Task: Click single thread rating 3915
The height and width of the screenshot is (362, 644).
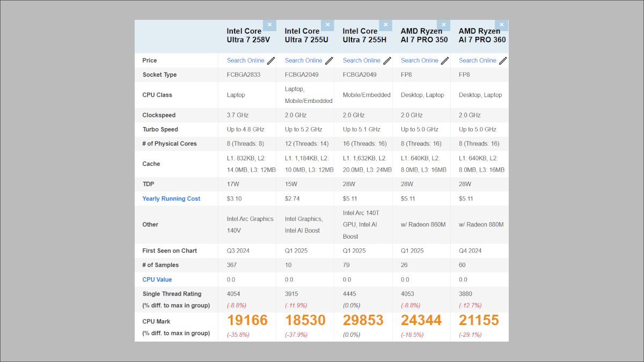Action: [291, 294]
